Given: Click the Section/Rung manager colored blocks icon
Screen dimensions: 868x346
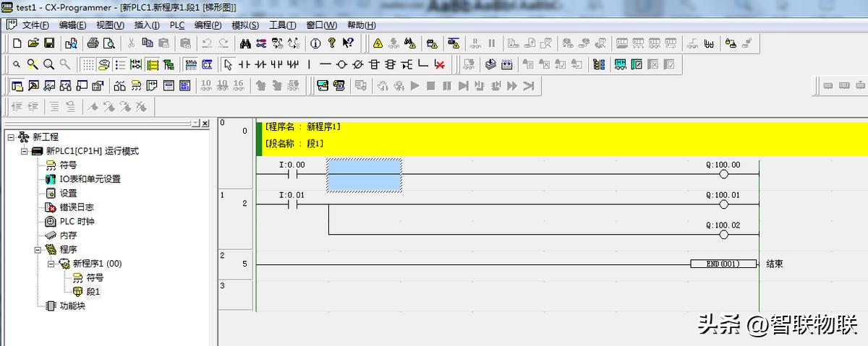Looking at the screenshot, I should pyautogui.click(x=599, y=64).
